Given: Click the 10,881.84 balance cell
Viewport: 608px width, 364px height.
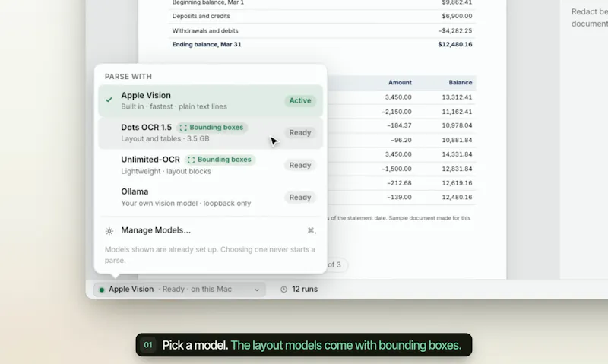Looking at the screenshot, I should point(457,140).
